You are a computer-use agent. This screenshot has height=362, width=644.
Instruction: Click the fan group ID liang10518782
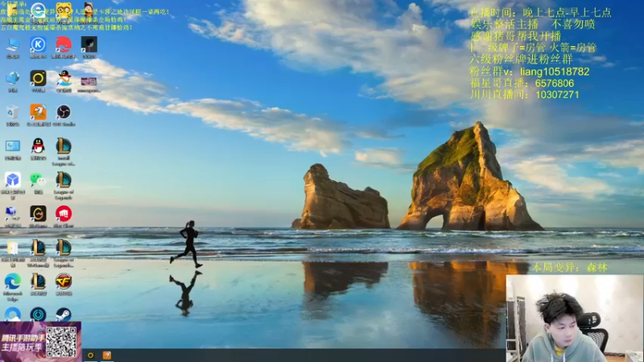tap(555, 72)
